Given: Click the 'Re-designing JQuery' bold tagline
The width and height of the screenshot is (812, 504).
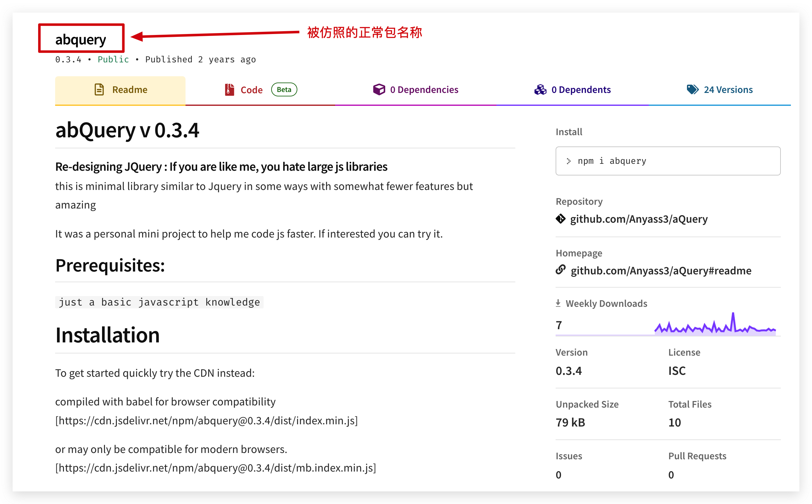Looking at the screenshot, I should click(221, 167).
